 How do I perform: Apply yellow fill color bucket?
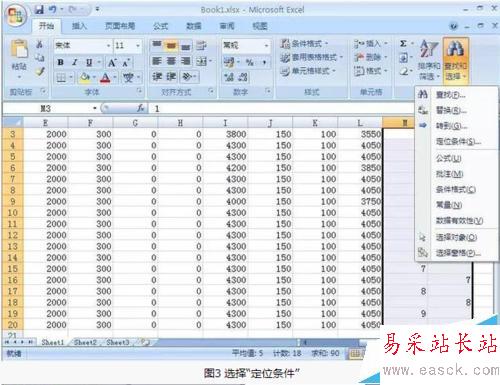tap(85, 78)
